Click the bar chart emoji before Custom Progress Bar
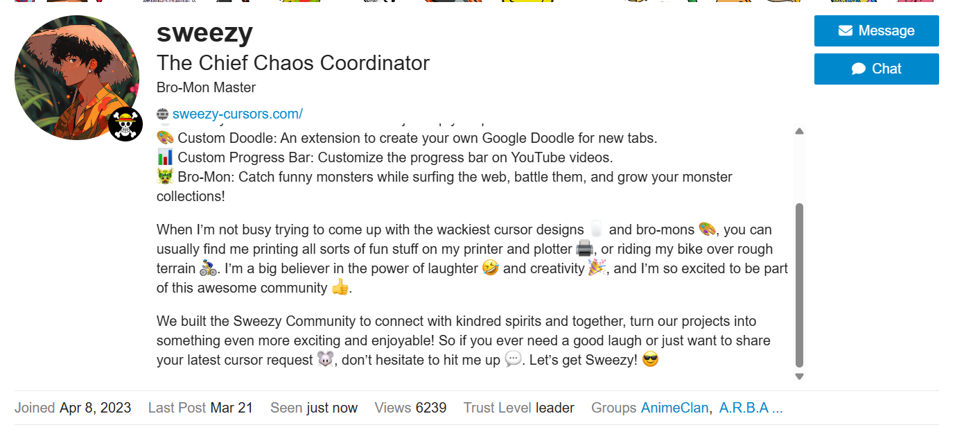Image resolution: width=980 pixels, height=432 pixels. pyautogui.click(x=165, y=157)
